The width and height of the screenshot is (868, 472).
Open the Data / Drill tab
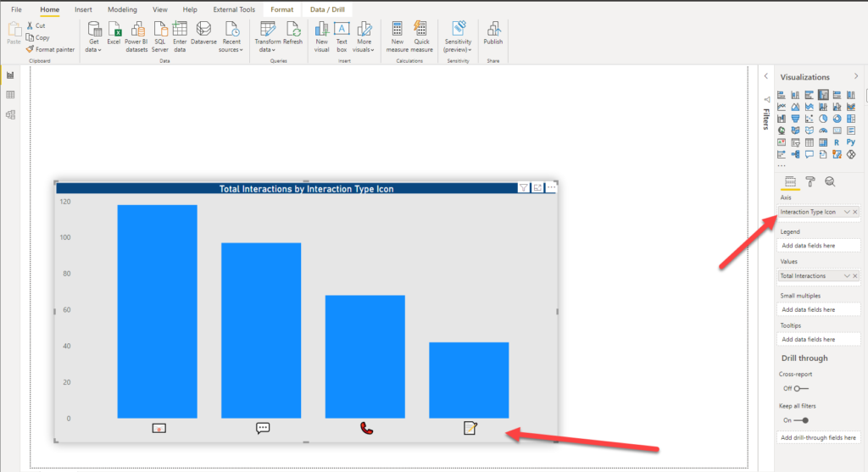point(327,9)
